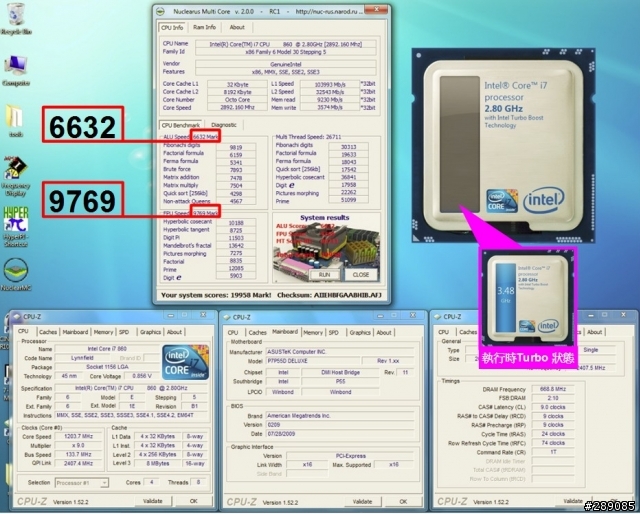640x514 pixels.
Task: Click the FSB:DRAM 2:10 value
Action: [x=553, y=398]
